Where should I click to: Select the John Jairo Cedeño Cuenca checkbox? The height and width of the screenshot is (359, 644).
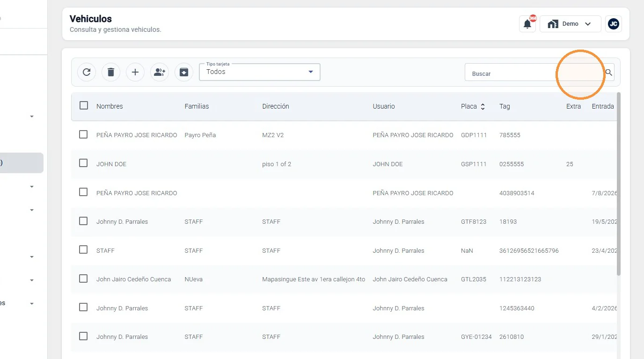pos(83,279)
